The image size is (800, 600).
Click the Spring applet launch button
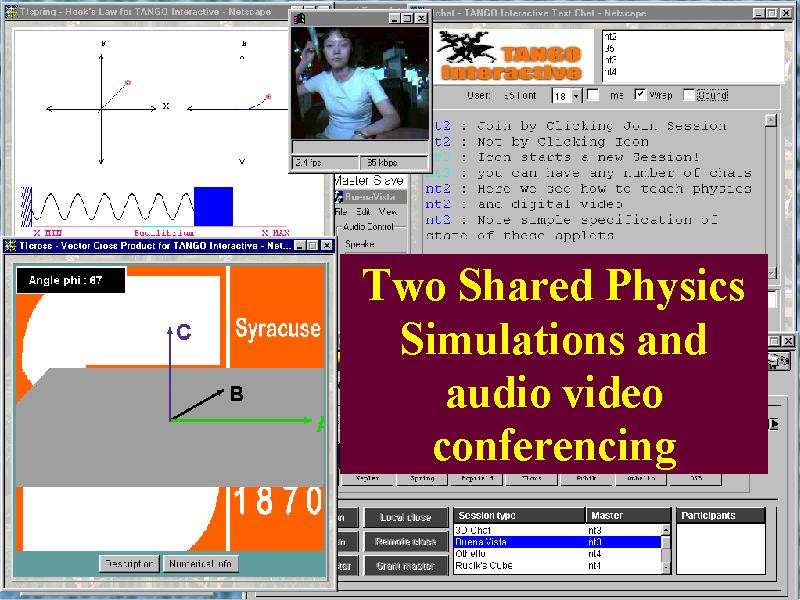click(422, 479)
